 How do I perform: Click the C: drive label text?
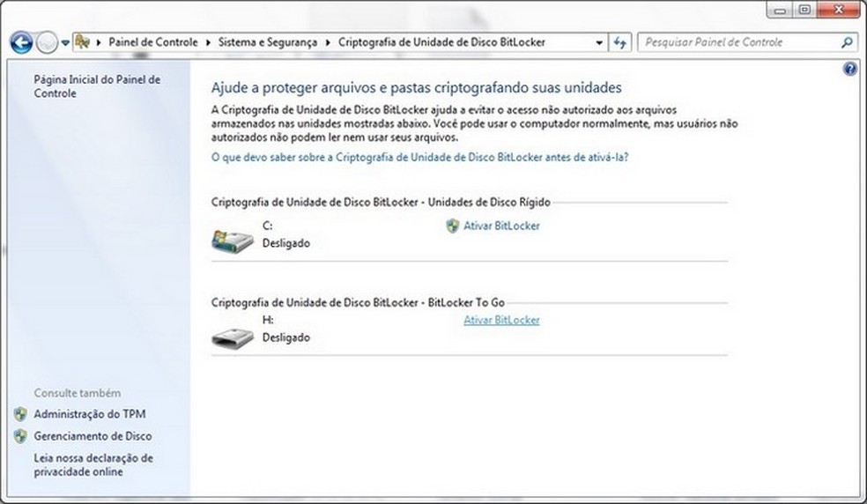click(268, 226)
